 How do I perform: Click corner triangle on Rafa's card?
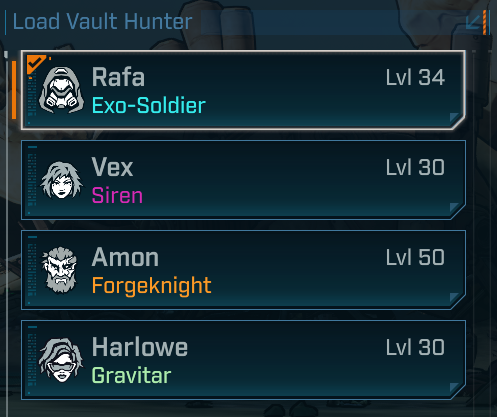(454, 117)
